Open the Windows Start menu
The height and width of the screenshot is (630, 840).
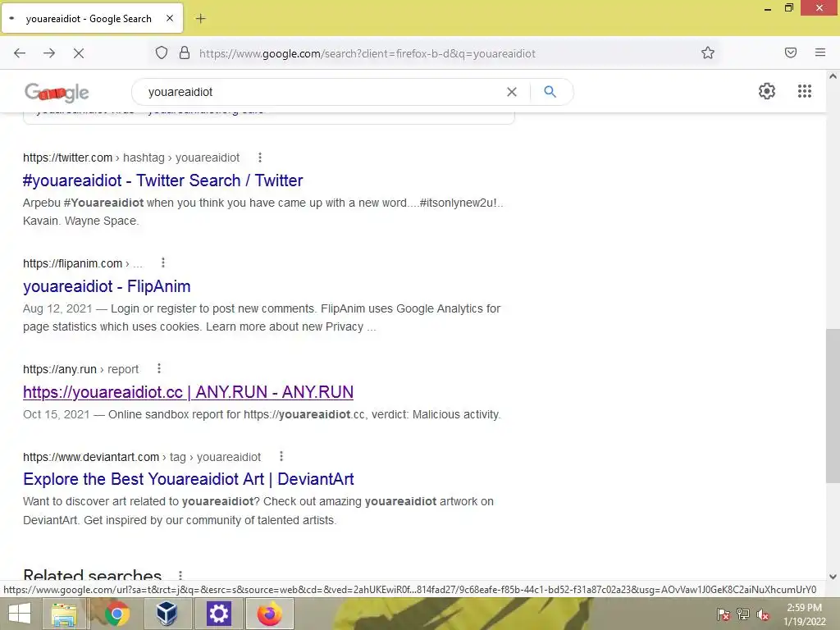[20, 614]
